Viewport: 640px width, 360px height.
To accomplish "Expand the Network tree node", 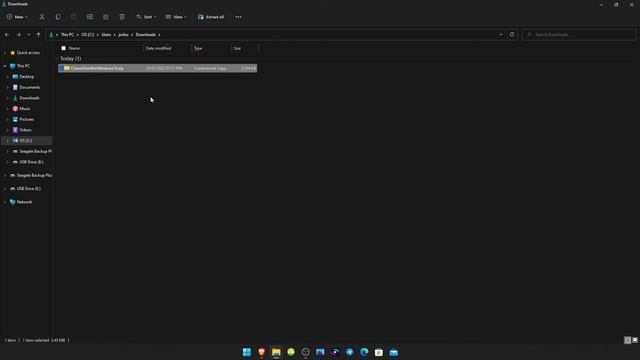I will point(5,202).
